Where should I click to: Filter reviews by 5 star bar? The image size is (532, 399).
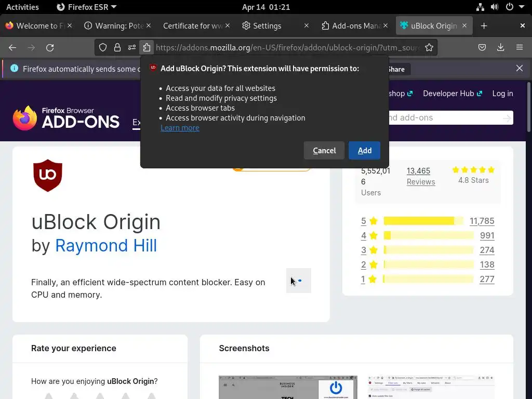pos(423,221)
